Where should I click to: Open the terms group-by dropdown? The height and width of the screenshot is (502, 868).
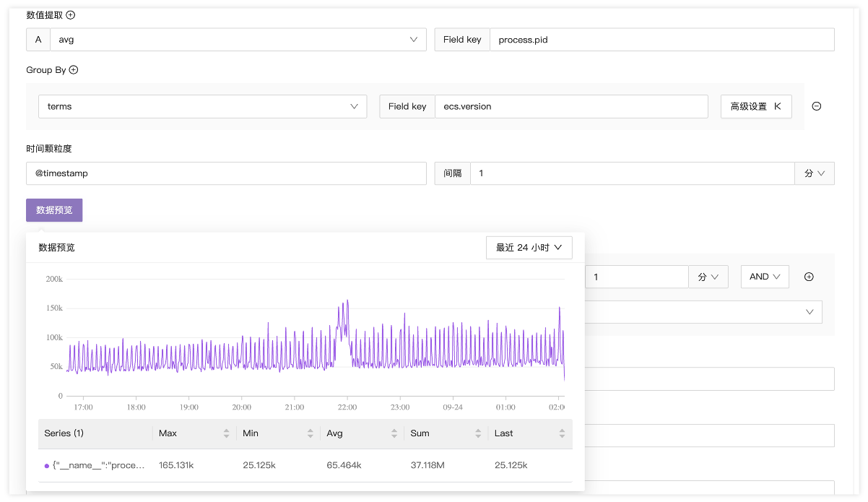(202, 106)
